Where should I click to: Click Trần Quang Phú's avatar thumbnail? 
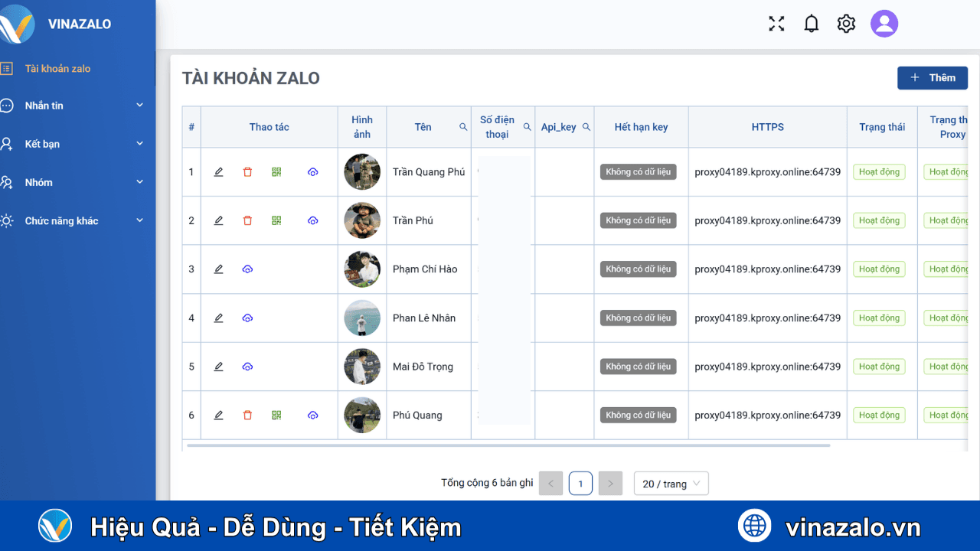point(362,172)
